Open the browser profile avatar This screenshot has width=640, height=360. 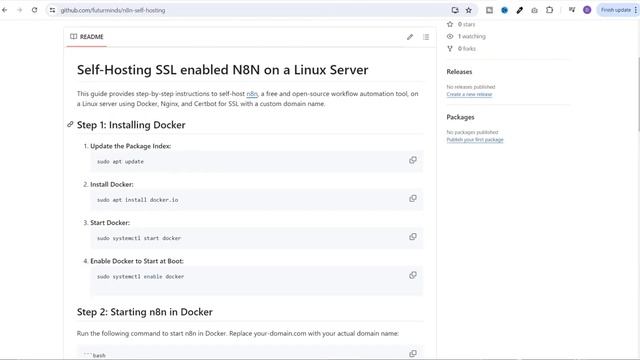tap(587, 10)
